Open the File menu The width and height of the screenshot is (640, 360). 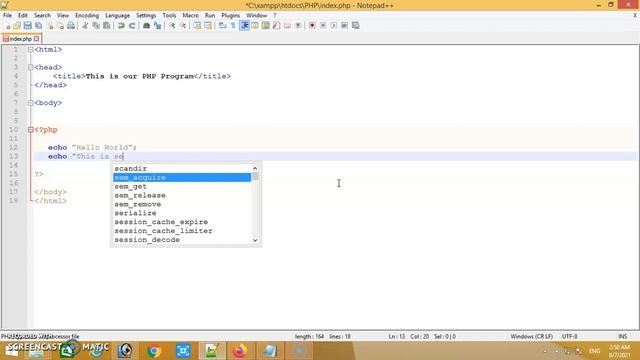[x=7, y=16]
